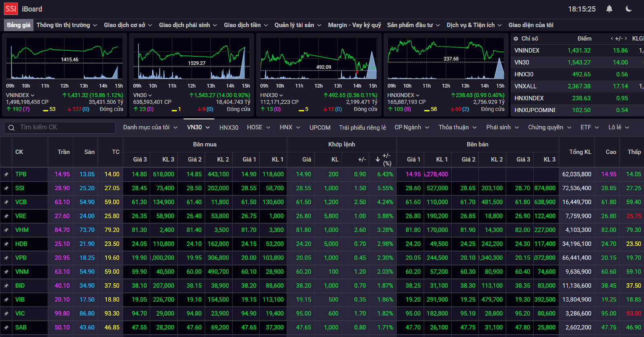This screenshot has height=337, width=644.
Task: Open Danh mục của tôi list
Action: pos(150,127)
